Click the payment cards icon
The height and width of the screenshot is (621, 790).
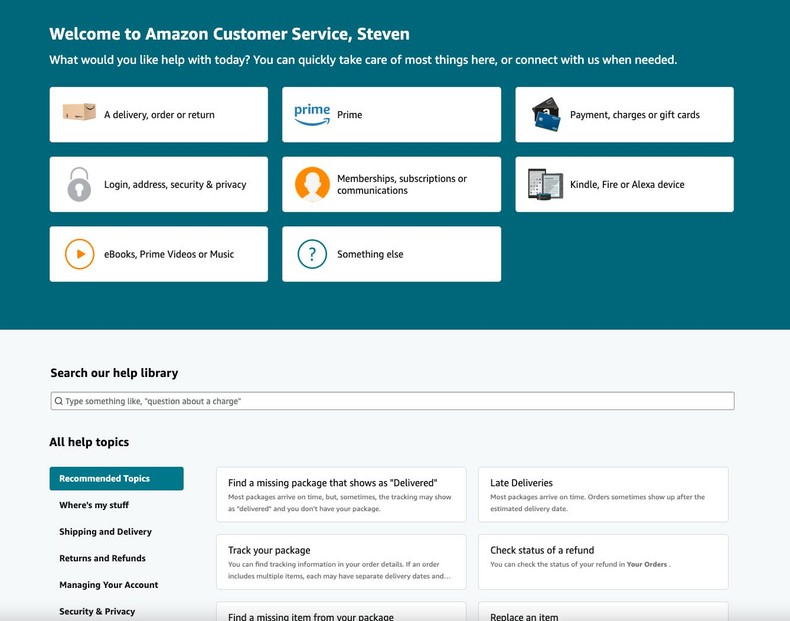(546, 114)
